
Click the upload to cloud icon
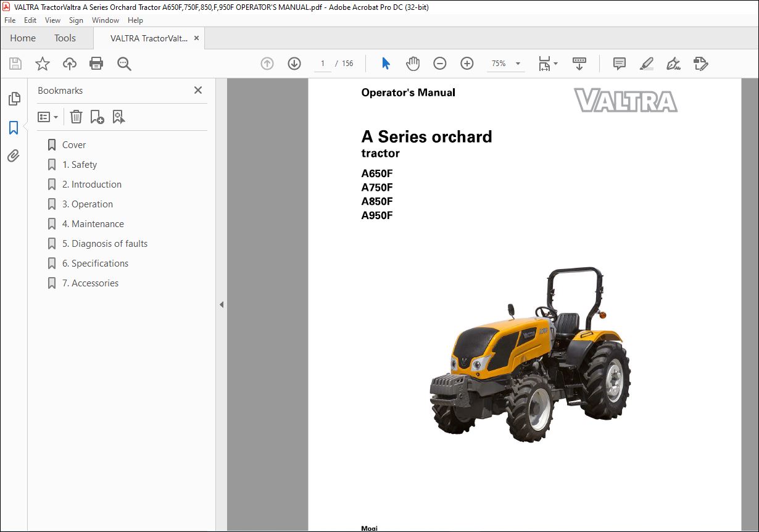[70, 64]
